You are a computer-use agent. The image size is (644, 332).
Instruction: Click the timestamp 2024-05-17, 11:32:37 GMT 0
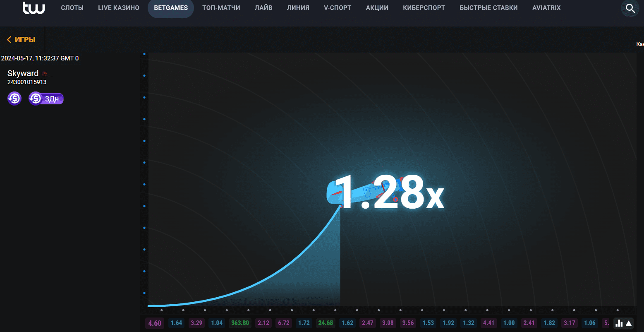[x=40, y=58]
